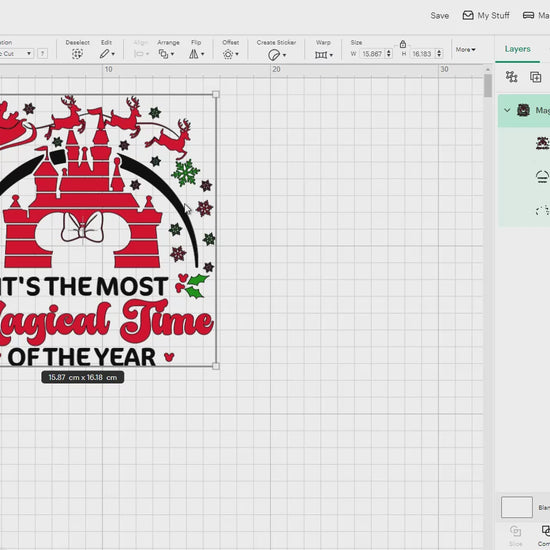550x550 pixels.
Task: Expand the Arrange dropdown arrow
Action: 172,54
